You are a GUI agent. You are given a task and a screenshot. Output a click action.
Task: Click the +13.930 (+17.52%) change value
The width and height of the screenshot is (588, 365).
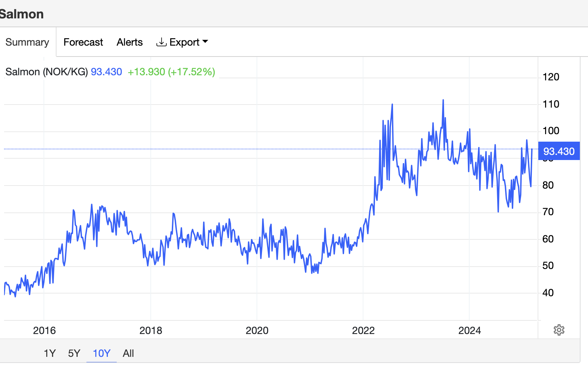tap(171, 72)
